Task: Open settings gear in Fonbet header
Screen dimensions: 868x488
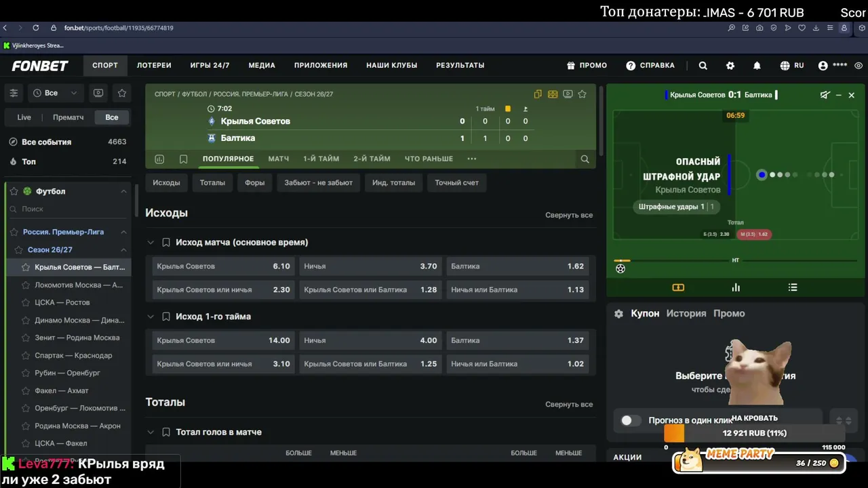Action: point(730,66)
